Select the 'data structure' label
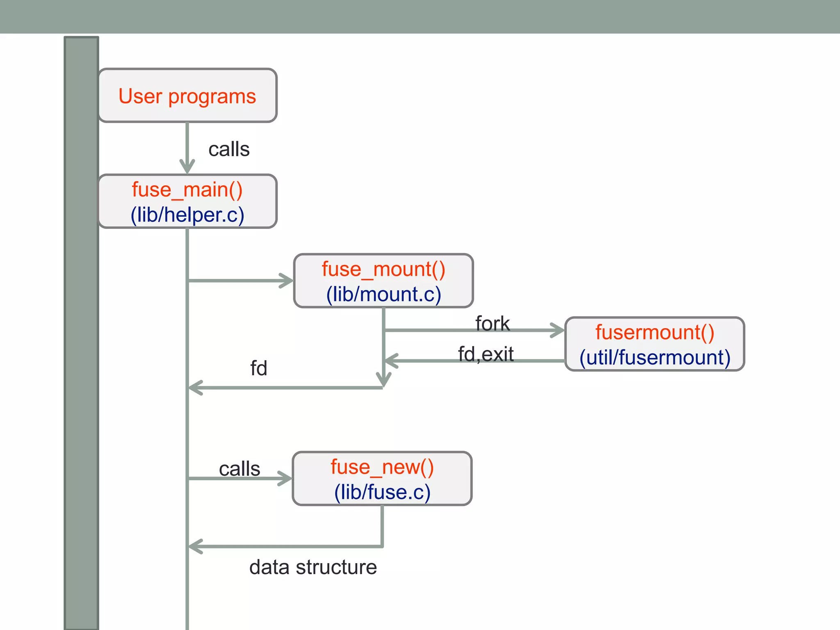The image size is (840, 630). point(313,567)
